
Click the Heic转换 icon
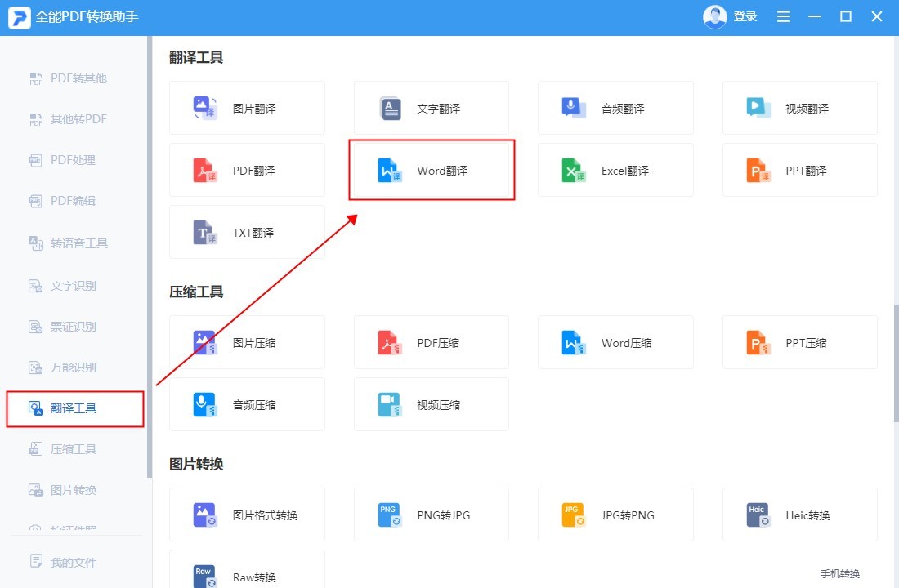coord(758,515)
